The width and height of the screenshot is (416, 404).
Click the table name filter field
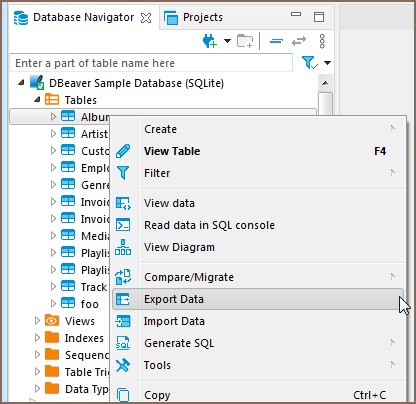point(151,63)
